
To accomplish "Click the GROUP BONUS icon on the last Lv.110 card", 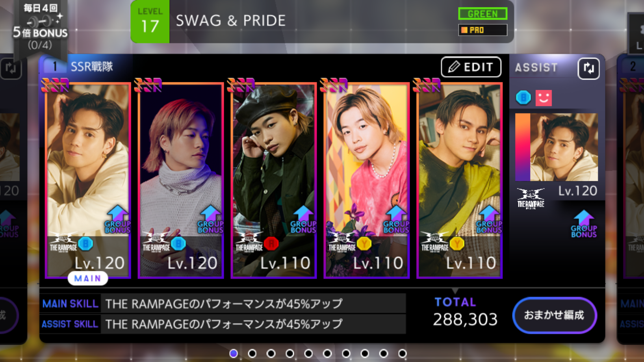I will 489,219.
